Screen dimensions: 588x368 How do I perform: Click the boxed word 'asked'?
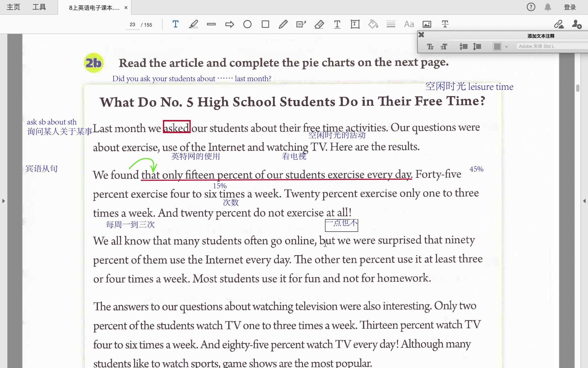coord(177,127)
